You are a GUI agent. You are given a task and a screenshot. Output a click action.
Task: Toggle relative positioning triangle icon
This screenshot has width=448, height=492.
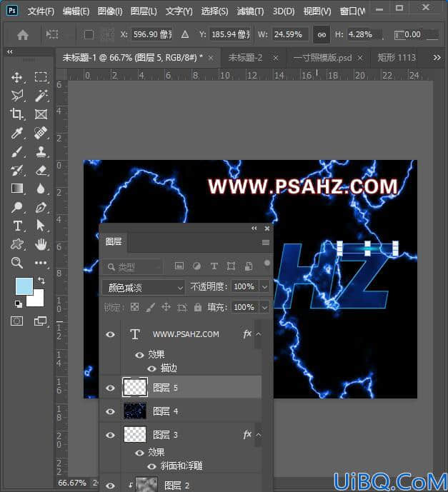[x=185, y=34]
